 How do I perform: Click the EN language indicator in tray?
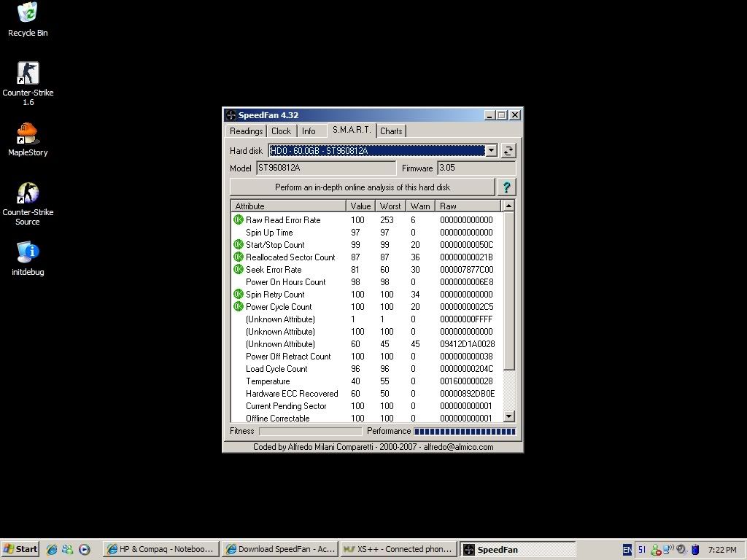(x=627, y=550)
